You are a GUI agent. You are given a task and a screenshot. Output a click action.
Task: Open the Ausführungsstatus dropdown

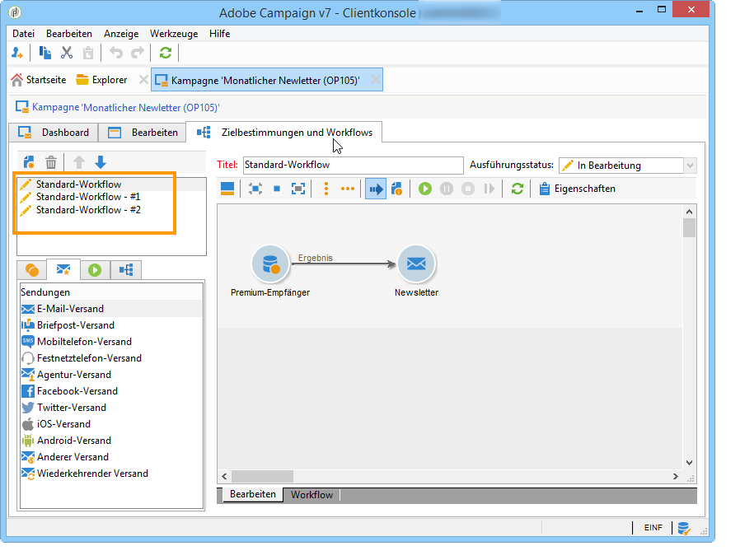point(690,166)
